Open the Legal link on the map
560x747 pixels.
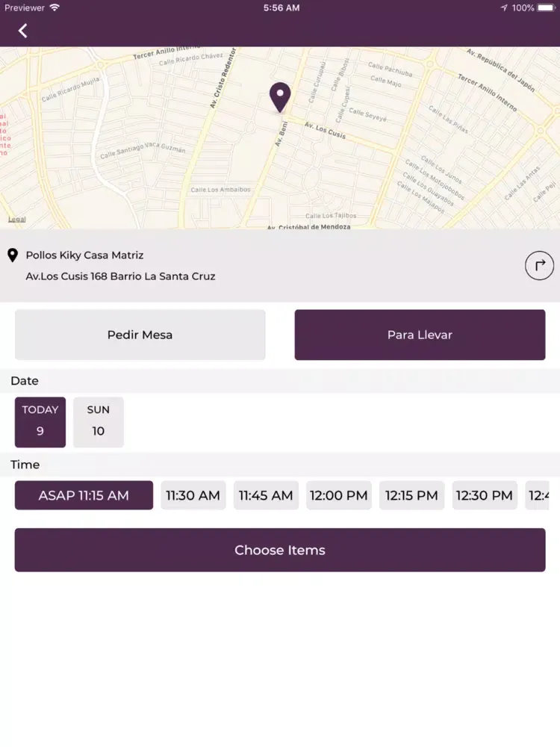pyautogui.click(x=16, y=219)
